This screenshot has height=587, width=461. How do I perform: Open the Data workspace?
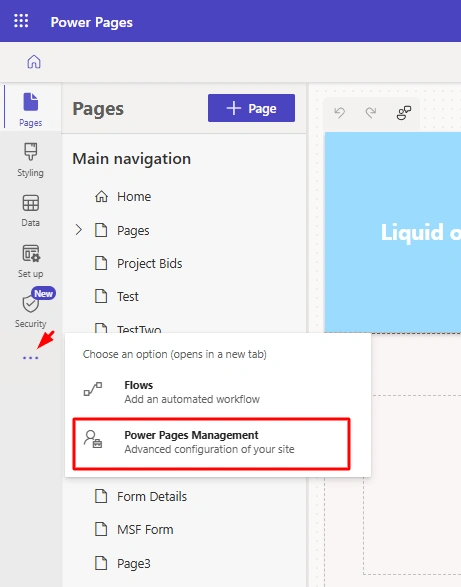click(30, 211)
